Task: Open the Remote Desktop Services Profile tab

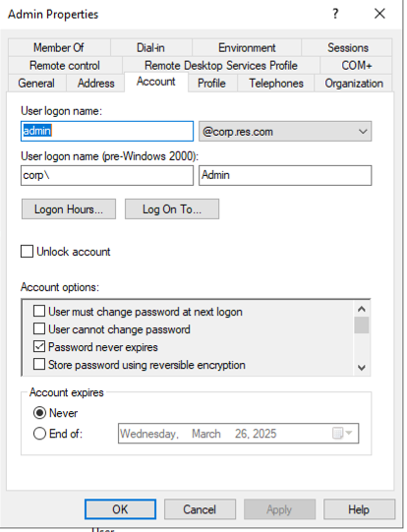Action: click(221, 65)
